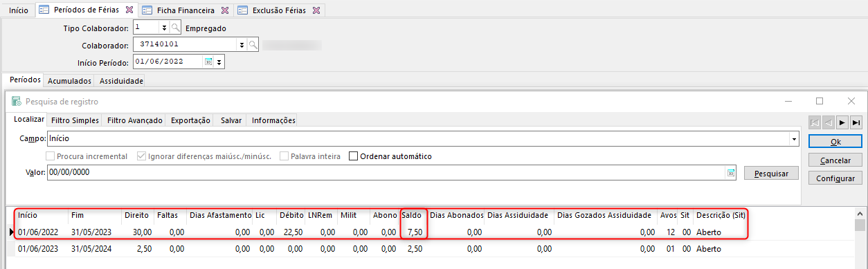This screenshot has height=269, width=868.
Task: Open Colaborador search magnifier
Action: click(x=253, y=45)
